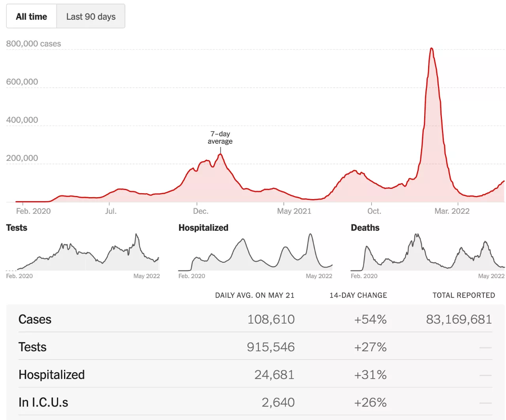
Task: Click the TOTAL REPORTED column header
Action: pos(464,295)
